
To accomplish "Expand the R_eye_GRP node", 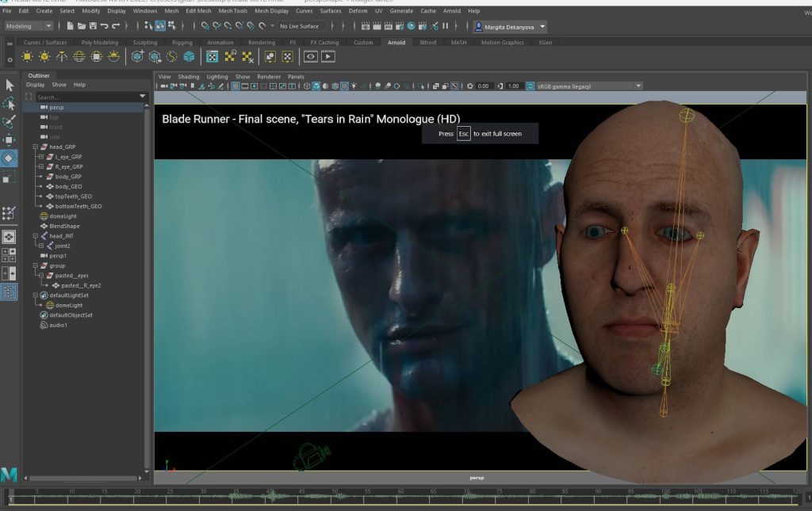I will [41, 166].
